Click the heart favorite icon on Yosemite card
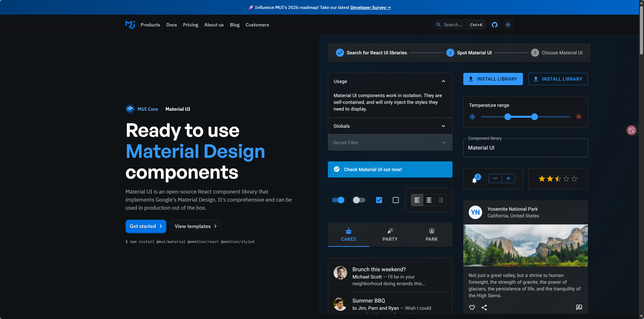Image resolution: width=644 pixels, height=319 pixels. 472,307
